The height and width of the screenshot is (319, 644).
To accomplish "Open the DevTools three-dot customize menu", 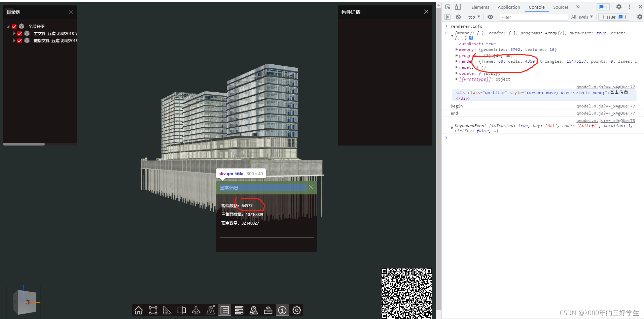I will [x=630, y=7].
